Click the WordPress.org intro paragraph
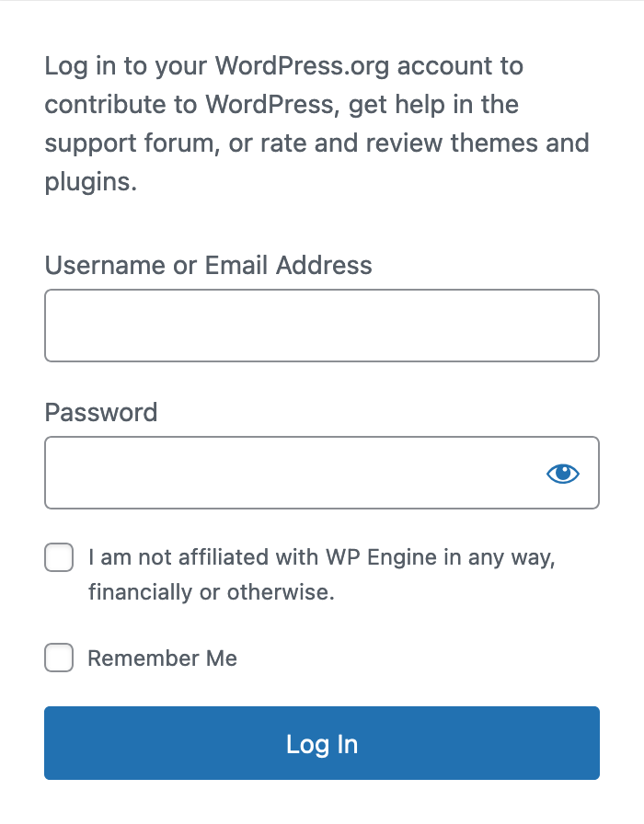The width and height of the screenshot is (644, 824). pos(317,124)
